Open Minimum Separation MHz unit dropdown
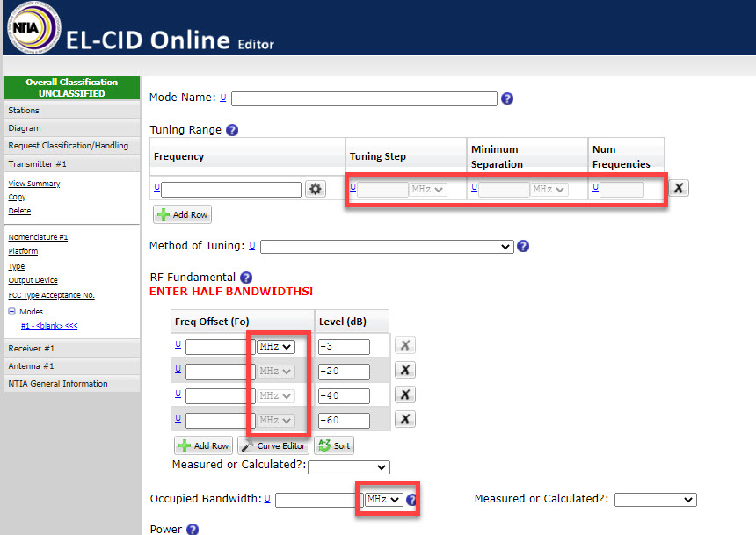The image size is (756, 535). (549, 190)
